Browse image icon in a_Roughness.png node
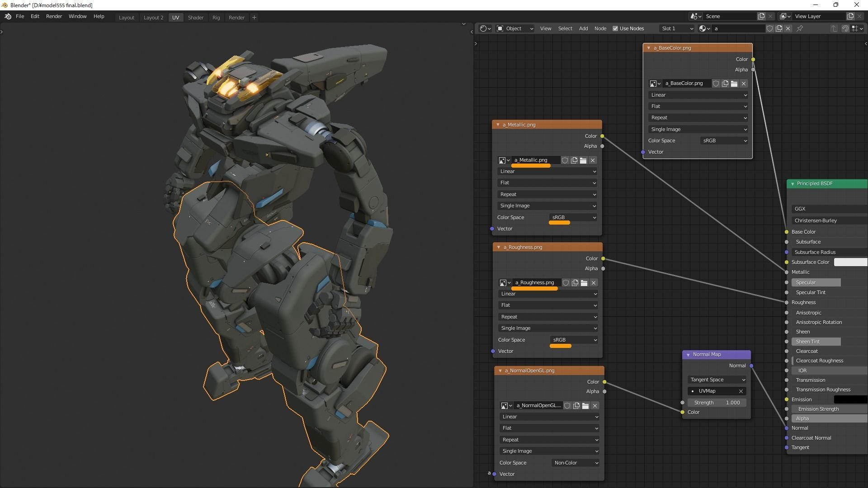This screenshot has height=488, width=868. click(505, 283)
